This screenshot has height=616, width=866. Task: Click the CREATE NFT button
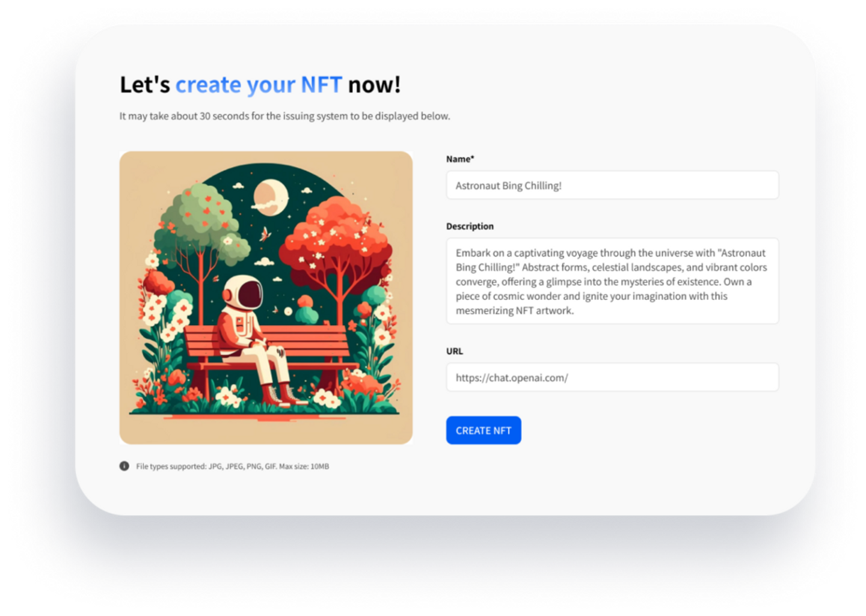(484, 430)
